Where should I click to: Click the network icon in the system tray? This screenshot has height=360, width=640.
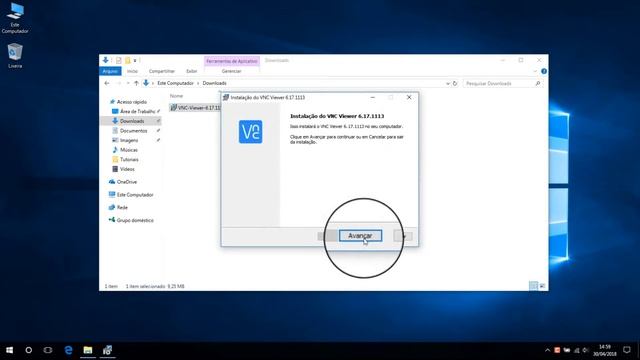(576, 350)
